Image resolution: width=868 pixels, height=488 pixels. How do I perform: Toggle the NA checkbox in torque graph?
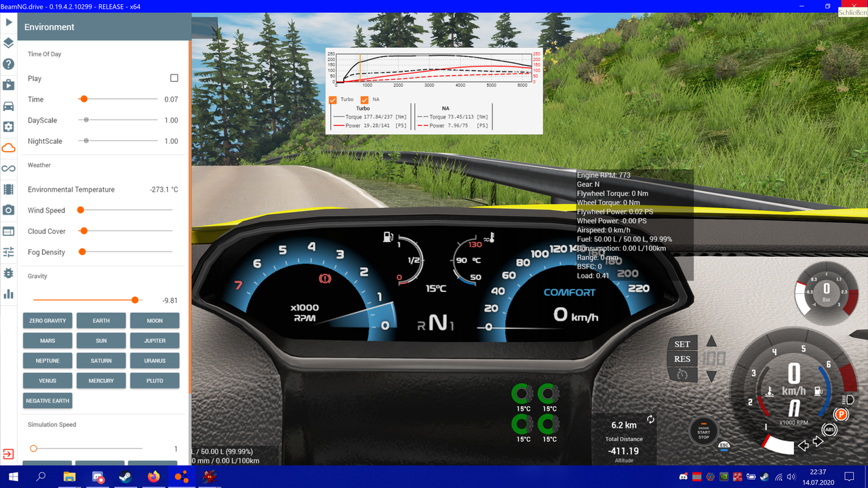pyautogui.click(x=365, y=100)
